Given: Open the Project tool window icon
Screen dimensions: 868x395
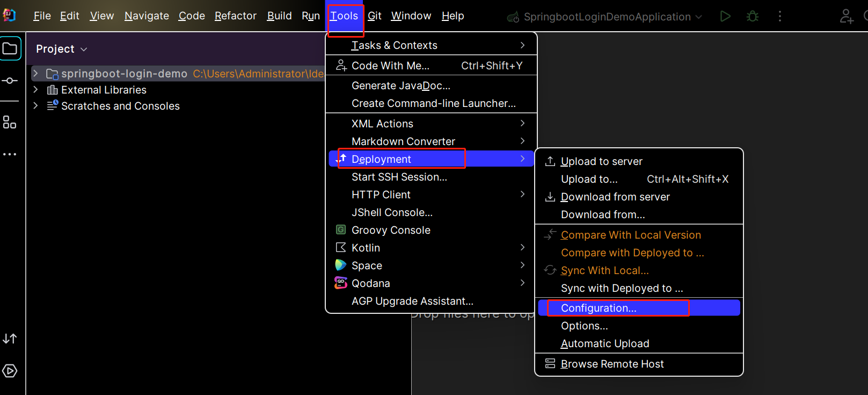Looking at the screenshot, I should 10,49.
